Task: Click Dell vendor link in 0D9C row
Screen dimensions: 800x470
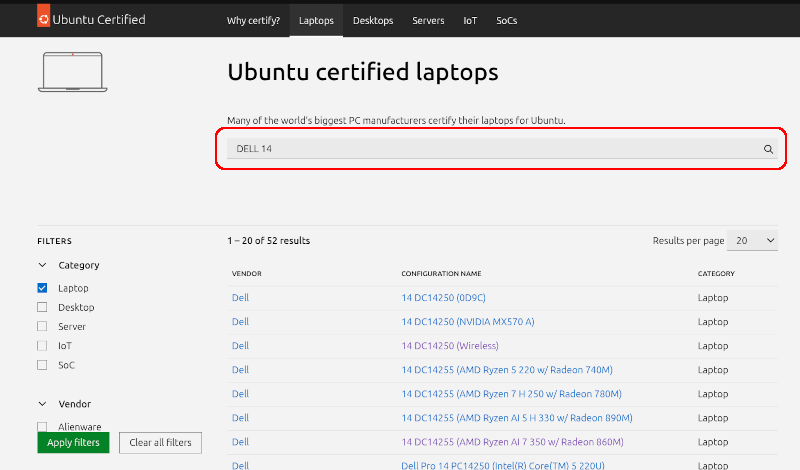Action: (240, 298)
